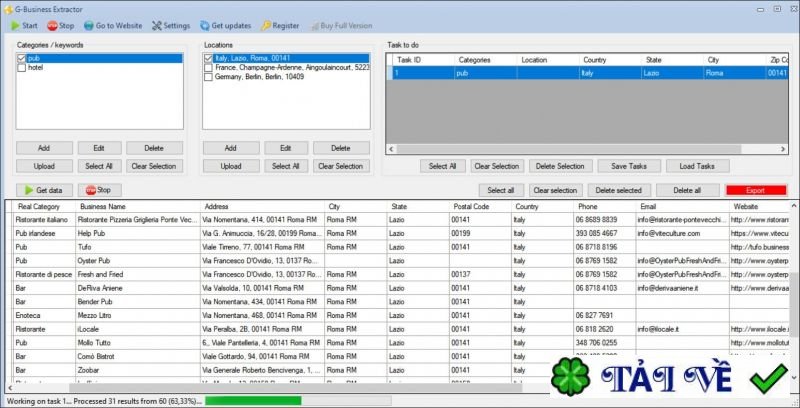Click the red Export button

(x=756, y=190)
